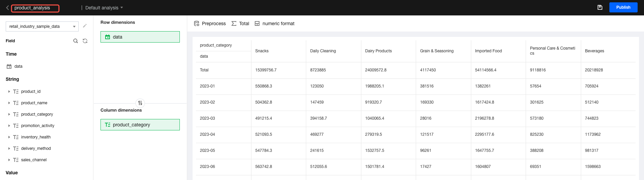
Task: Expand the product_name field arrow
Action: point(9,103)
